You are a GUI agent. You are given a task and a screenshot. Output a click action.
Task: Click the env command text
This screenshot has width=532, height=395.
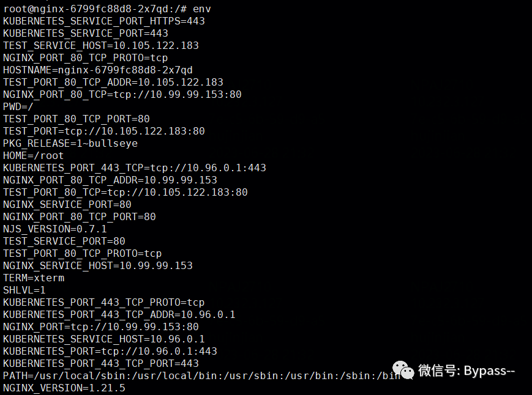(202, 9)
